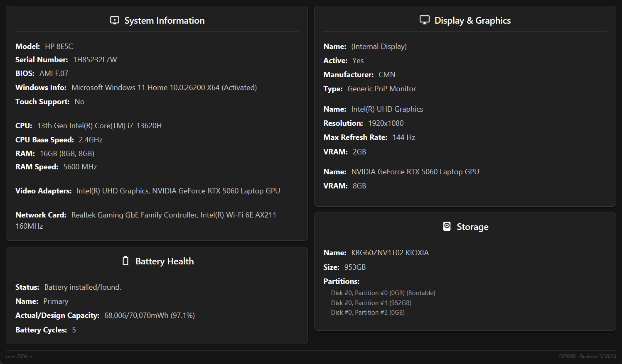Select the 8GB VRAM value
This screenshot has width=622, height=364.
(x=359, y=186)
